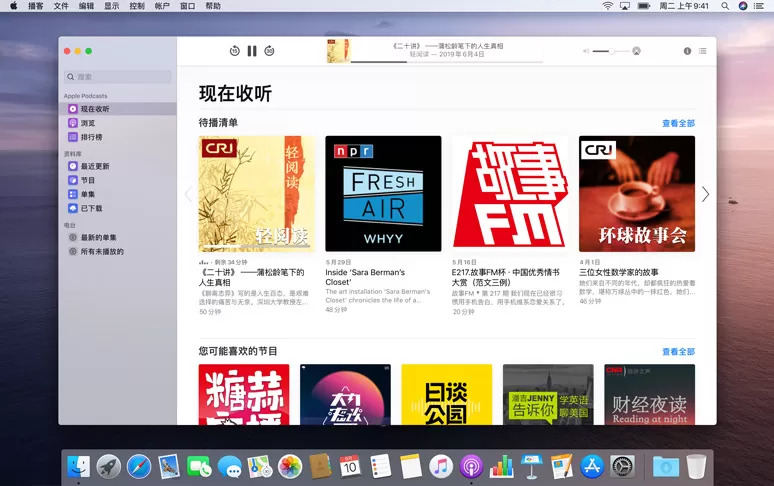
Task: Click the now playing artwork in toolbar
Action: click(x=338, y=51)
